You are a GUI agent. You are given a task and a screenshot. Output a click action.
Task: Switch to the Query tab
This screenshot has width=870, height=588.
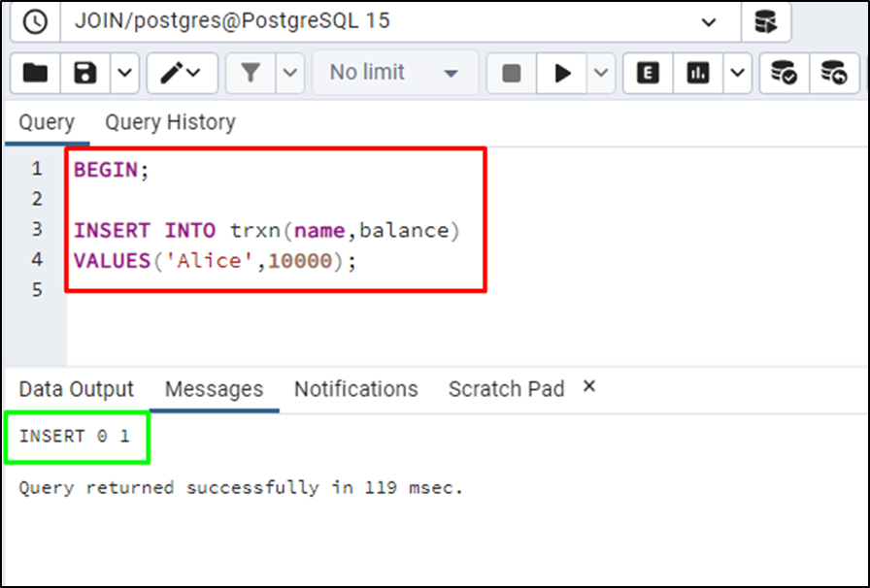click(47, 122)
